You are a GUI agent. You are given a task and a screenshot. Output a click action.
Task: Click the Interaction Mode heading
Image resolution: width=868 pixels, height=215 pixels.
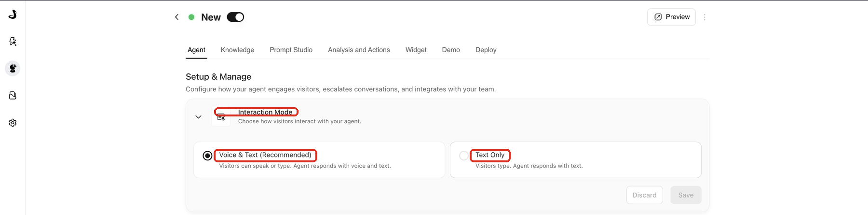pos(265,112)
